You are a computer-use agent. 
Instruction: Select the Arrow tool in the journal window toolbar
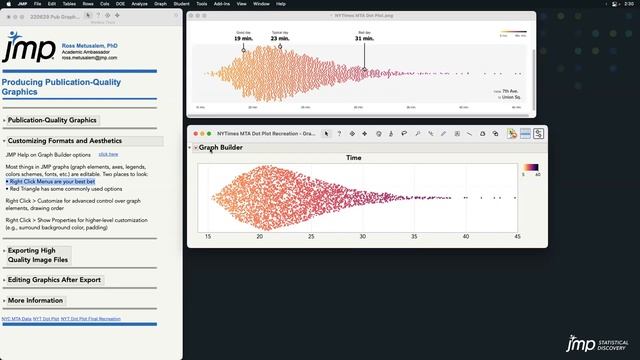pos(88,16)
